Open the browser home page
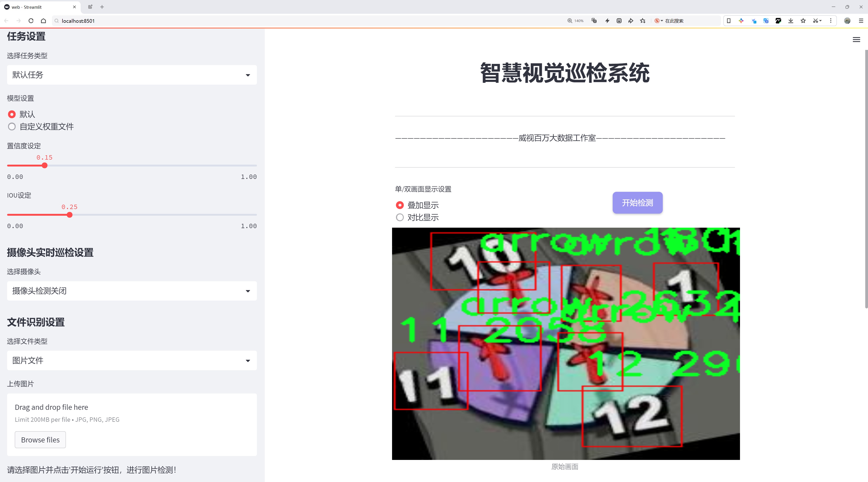868x482 pixels. tap(43, 20)
